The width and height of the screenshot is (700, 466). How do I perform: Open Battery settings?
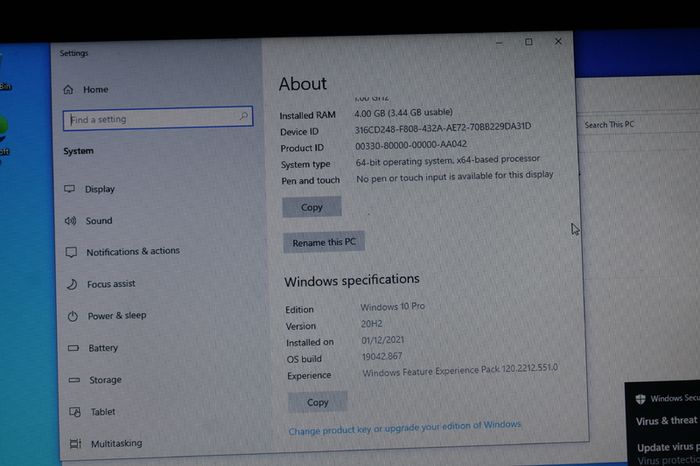103,348
